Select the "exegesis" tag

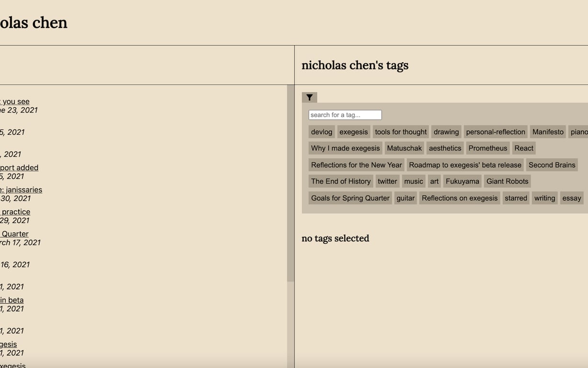[353, 132]
